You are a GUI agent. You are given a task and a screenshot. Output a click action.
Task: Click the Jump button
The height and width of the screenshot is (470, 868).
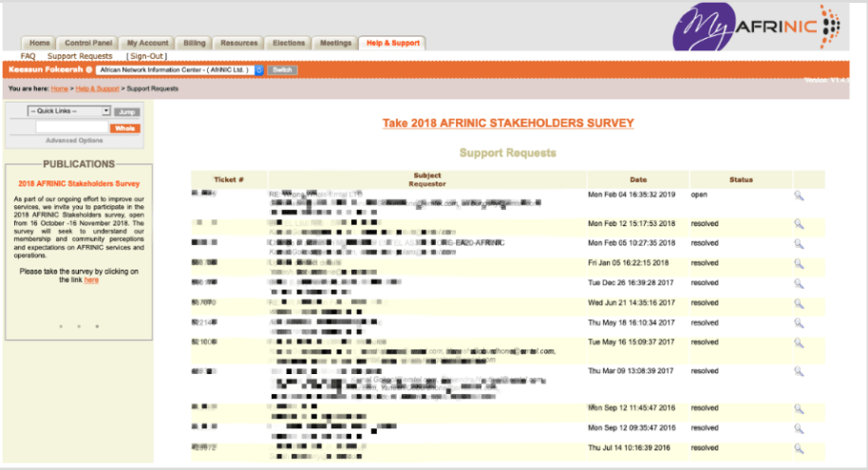(126, 112)
